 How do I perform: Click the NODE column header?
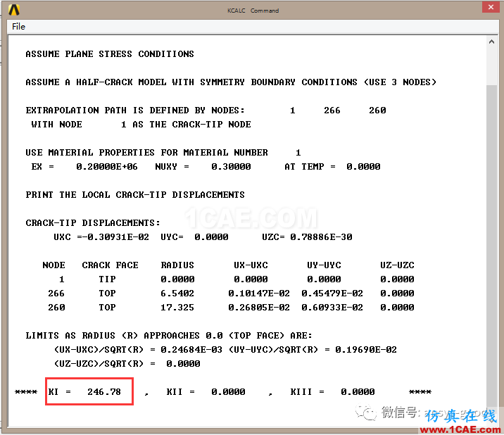[x=53, y=265]
